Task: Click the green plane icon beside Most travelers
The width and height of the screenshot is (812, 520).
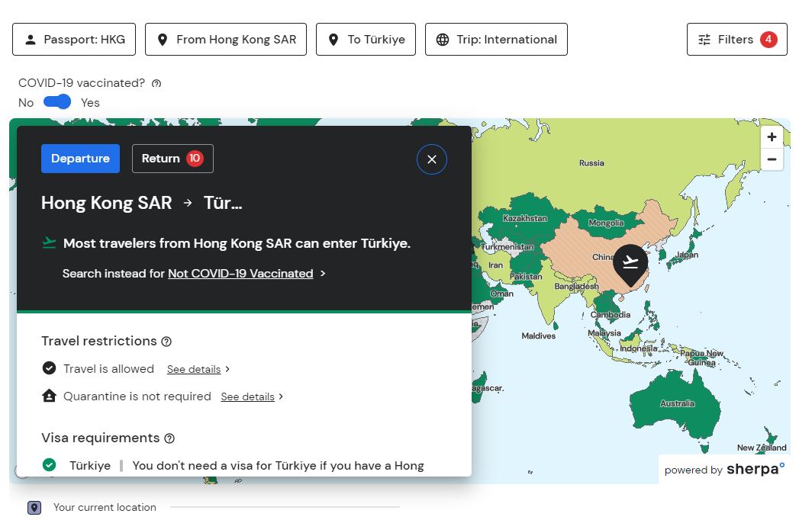Action: click(x=49, y=242)
